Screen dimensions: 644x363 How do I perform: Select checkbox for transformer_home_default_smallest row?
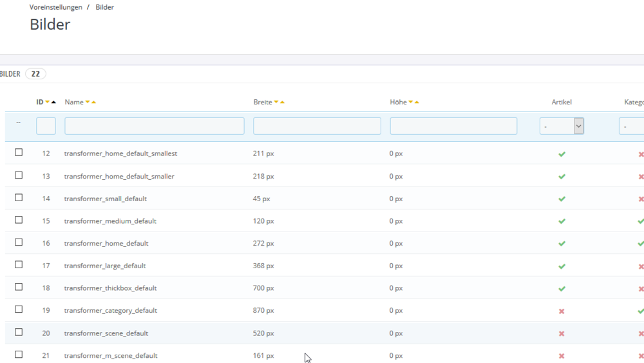pos(19,153)
